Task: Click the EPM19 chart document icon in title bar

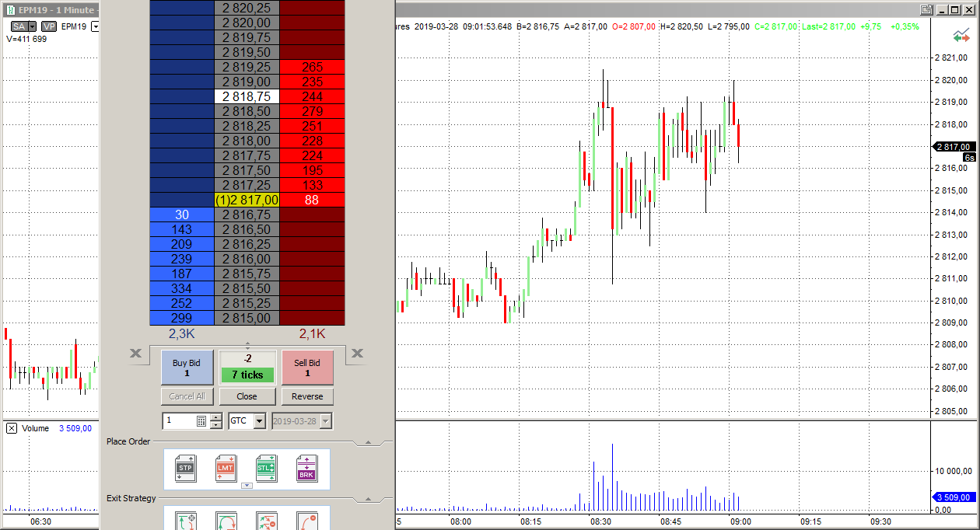Action: point(11,10)
